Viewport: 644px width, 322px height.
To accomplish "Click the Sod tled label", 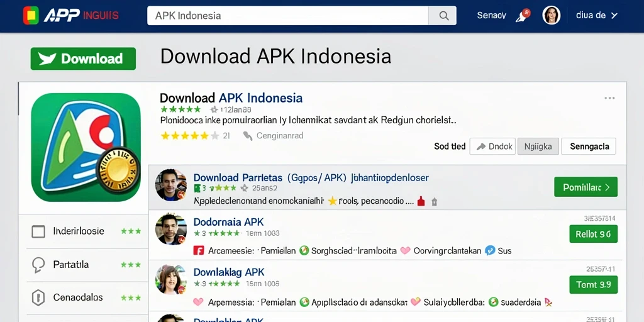I will [x=450, y=146].
